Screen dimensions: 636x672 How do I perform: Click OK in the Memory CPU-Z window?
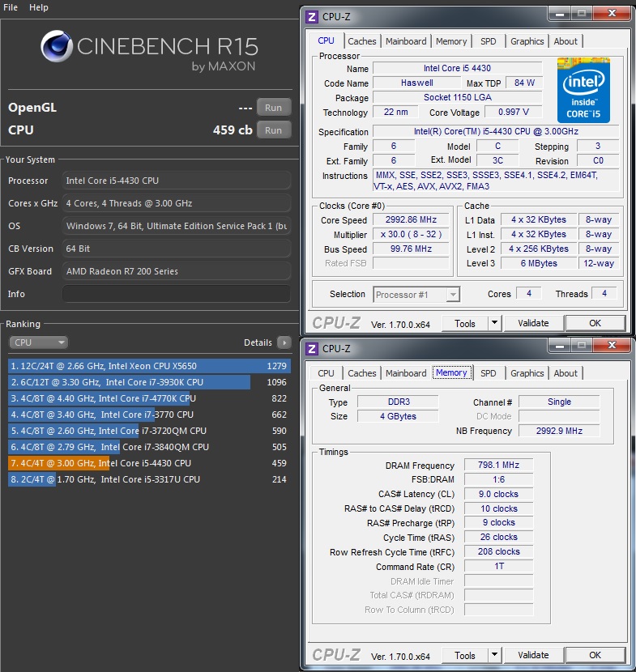point(595,655)
